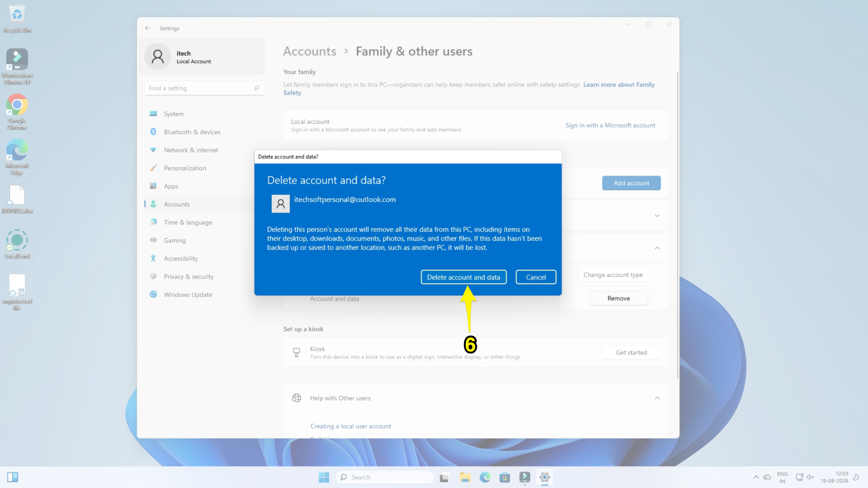Cancel the delete account dialog
This screenshot has width=868, height=488.
tap(536, 277)
